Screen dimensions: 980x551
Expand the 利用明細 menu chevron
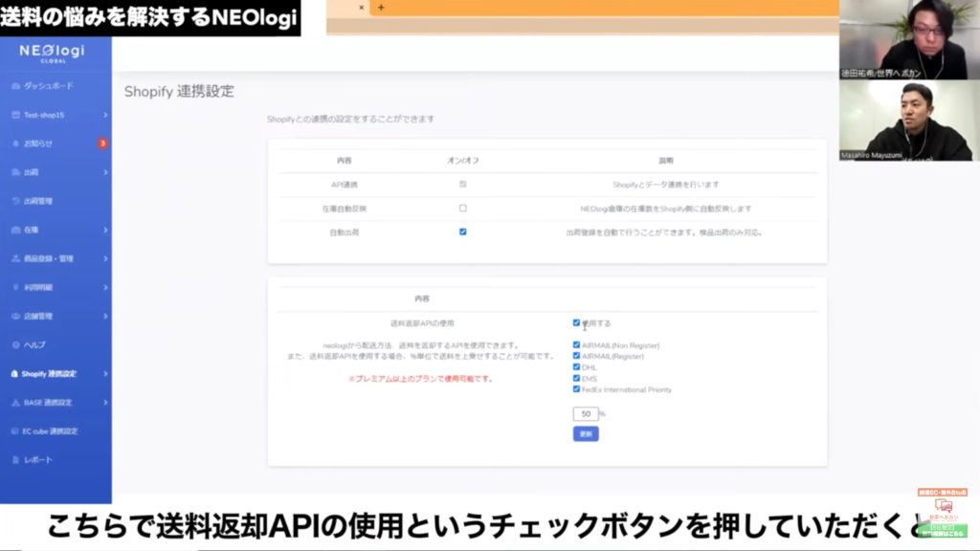105,287
